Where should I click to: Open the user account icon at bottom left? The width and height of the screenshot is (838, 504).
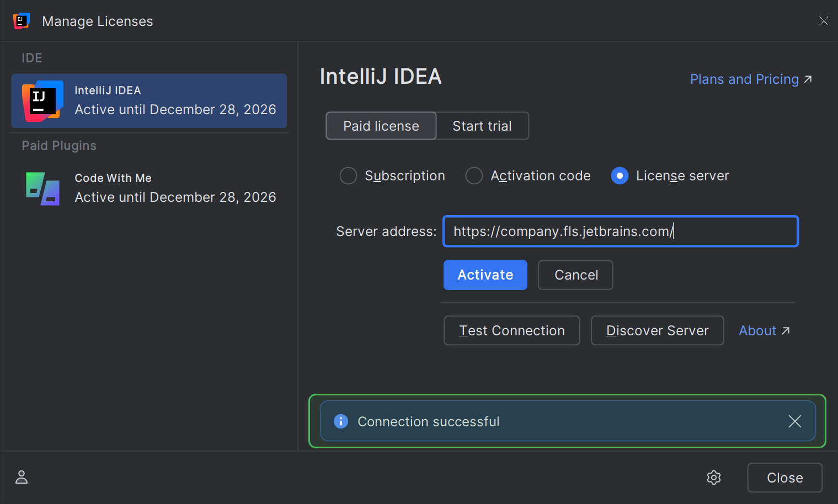coord(21,478)
